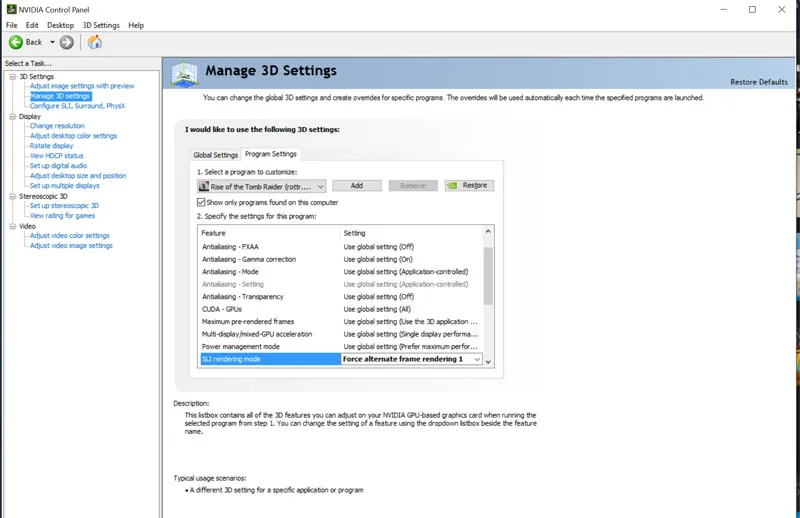Open the 3D Settings menu
Image resolution: width=800 pixels, height=518 pixels.
(x=100, y=25)
